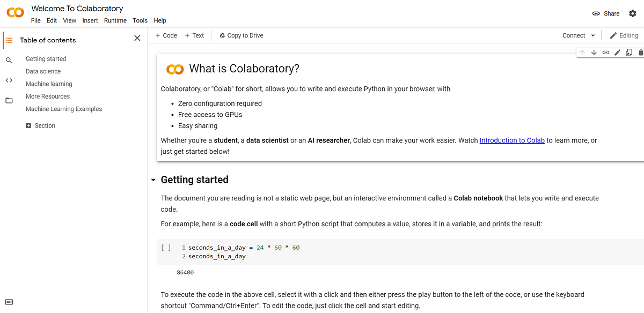The width and height of the screenshot is (644, 313).
Task: Select the Table of contents sidebar icon
Action: tap(9, 40)
